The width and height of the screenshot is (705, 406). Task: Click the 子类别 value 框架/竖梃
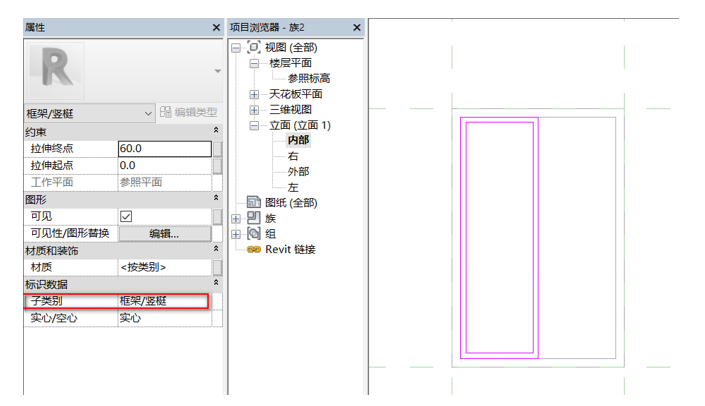[163, 301]
